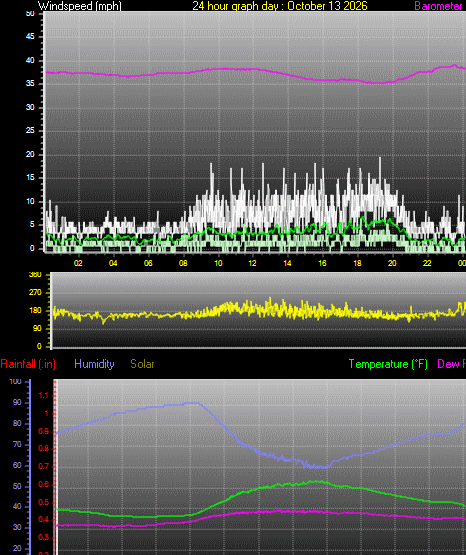The height and width of the screenshot is (555, 466).
Task: Select the red Rainfall (.in) legend label
Action: coord(28,364)
